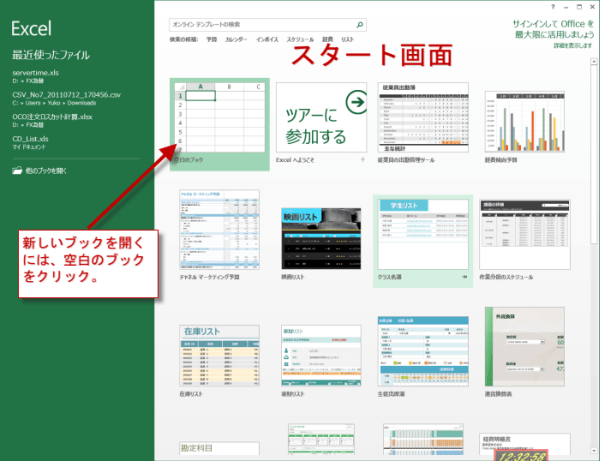Open the ツアーに参加する welcome tour tile

pyautogui.click(x=321, y=117)
